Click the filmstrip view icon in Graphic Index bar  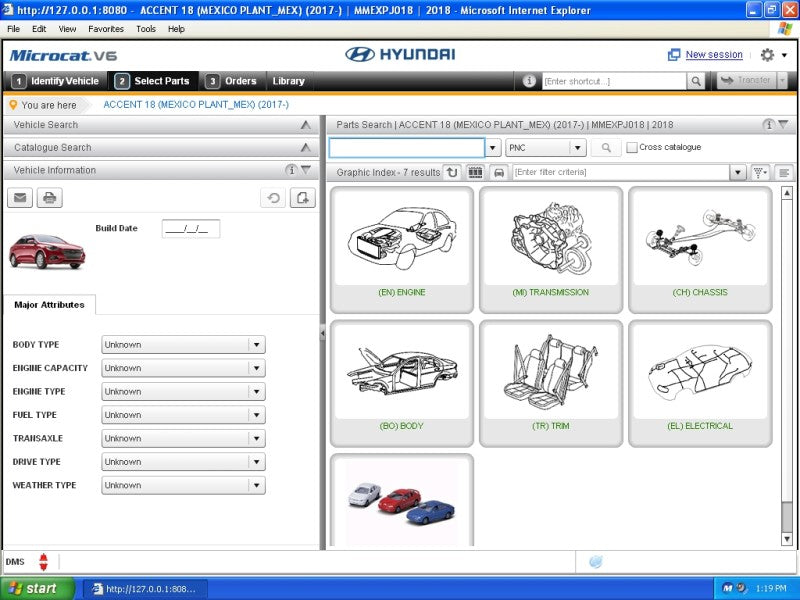pyautogui.click(x=475, y=172)
